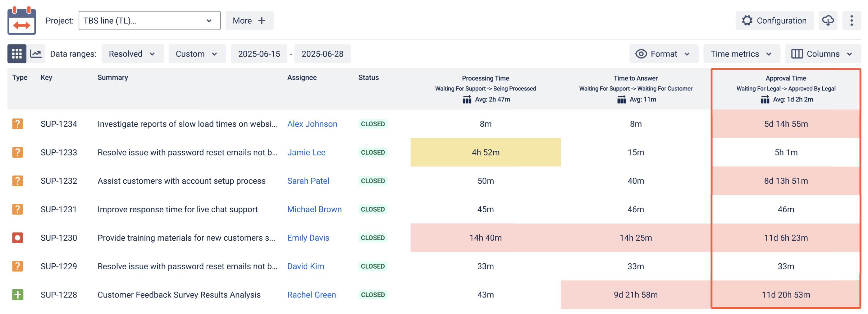Switch to grid table view
868x314 pixels.
point(17,53)
